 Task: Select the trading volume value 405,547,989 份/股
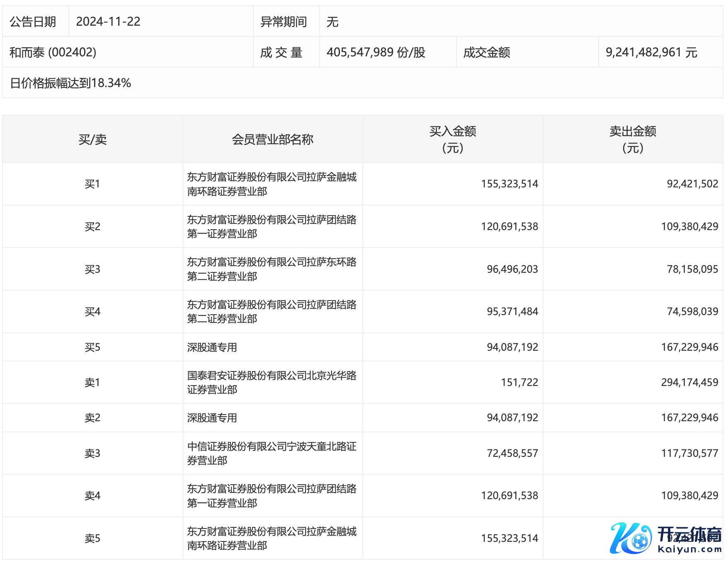coord(376,52)
